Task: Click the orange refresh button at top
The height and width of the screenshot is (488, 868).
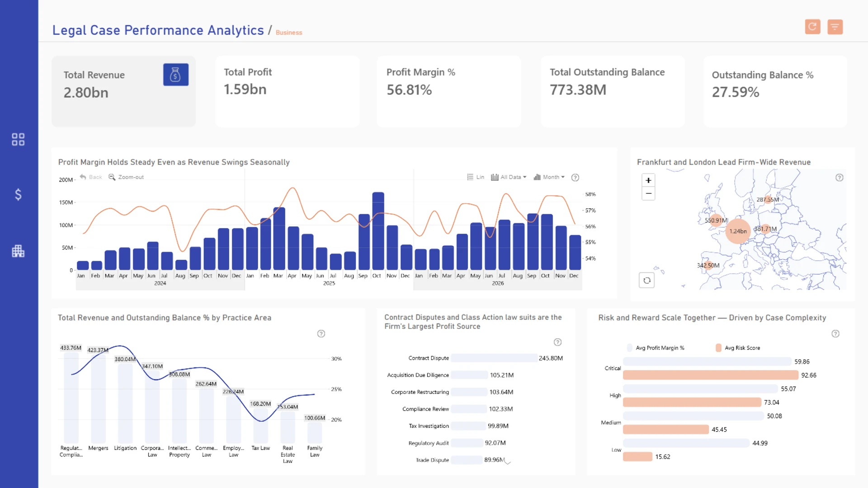Action: click(x=812, y=27)
